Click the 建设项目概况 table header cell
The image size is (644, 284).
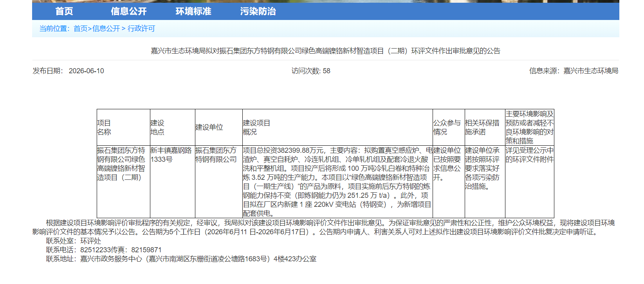click(337, 127)
